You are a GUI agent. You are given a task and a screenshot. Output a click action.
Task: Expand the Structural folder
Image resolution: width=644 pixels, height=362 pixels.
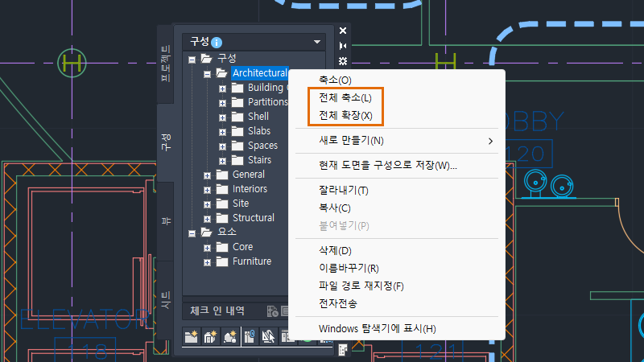click(x=207, y=219)
